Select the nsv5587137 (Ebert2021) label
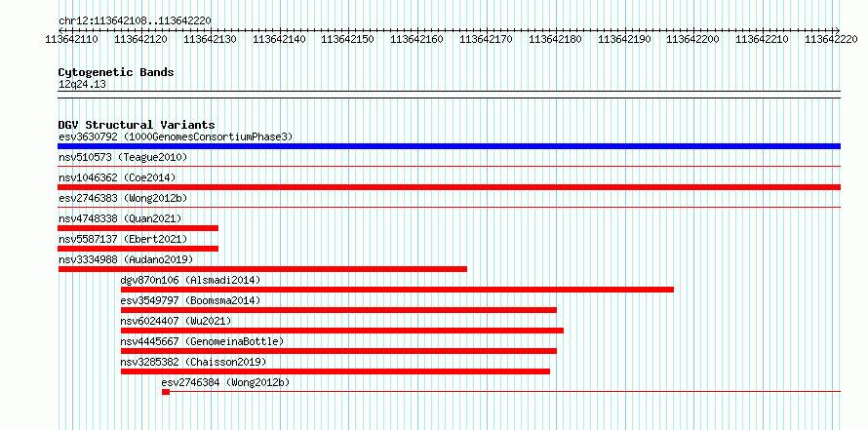 coord(123,239)
